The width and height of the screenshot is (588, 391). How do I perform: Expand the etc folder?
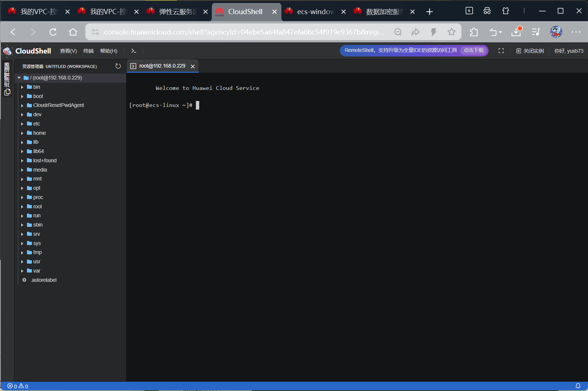point(22,124)
